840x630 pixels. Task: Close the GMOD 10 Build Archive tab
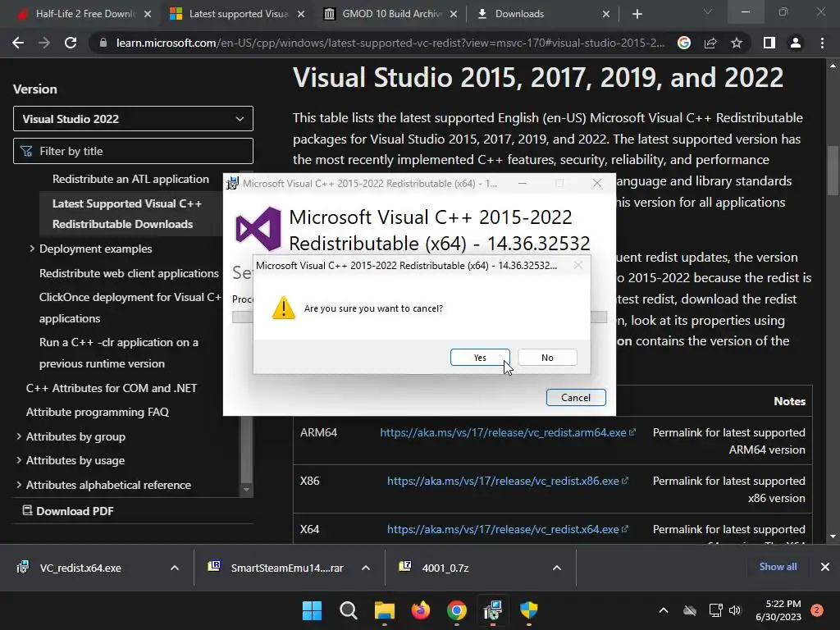pos(454,14)
